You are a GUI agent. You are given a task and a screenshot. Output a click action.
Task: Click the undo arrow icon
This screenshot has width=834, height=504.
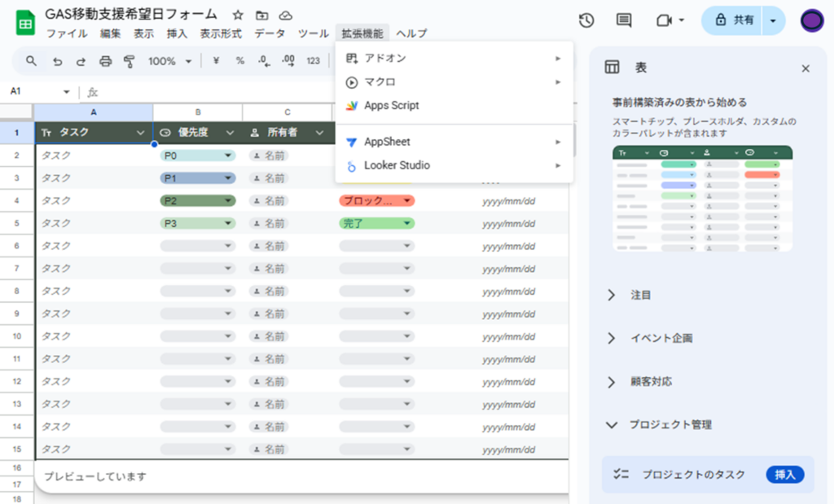57,61
